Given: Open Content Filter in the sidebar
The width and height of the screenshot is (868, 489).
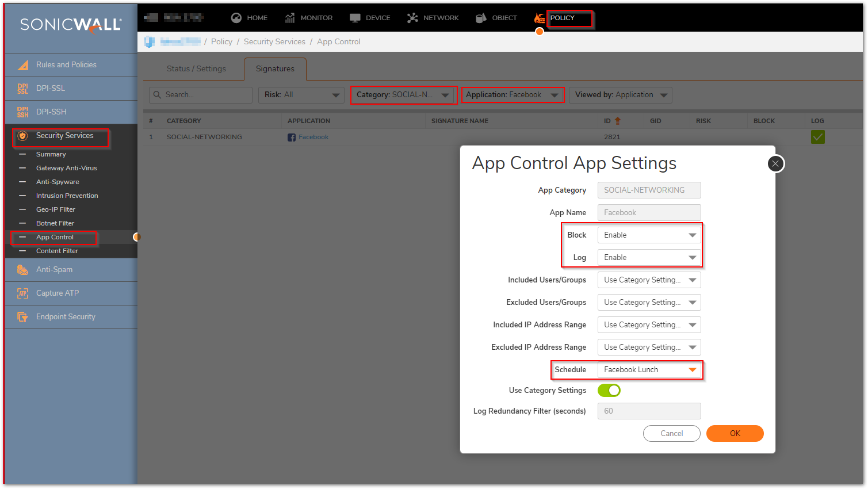Looking at the screenshot, I should click(x=57, y=251).
